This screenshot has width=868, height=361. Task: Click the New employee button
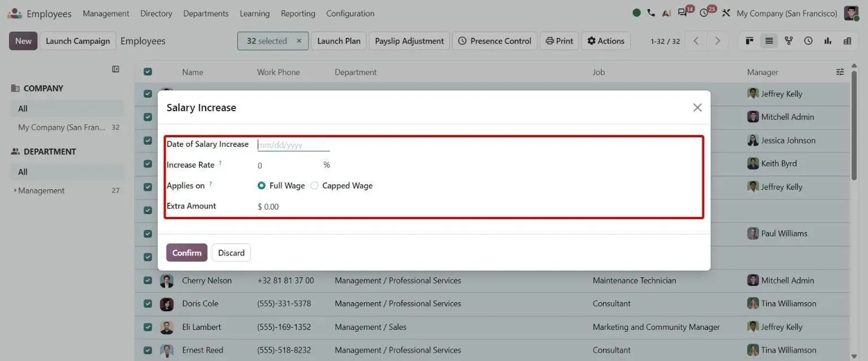click(23, 41)
